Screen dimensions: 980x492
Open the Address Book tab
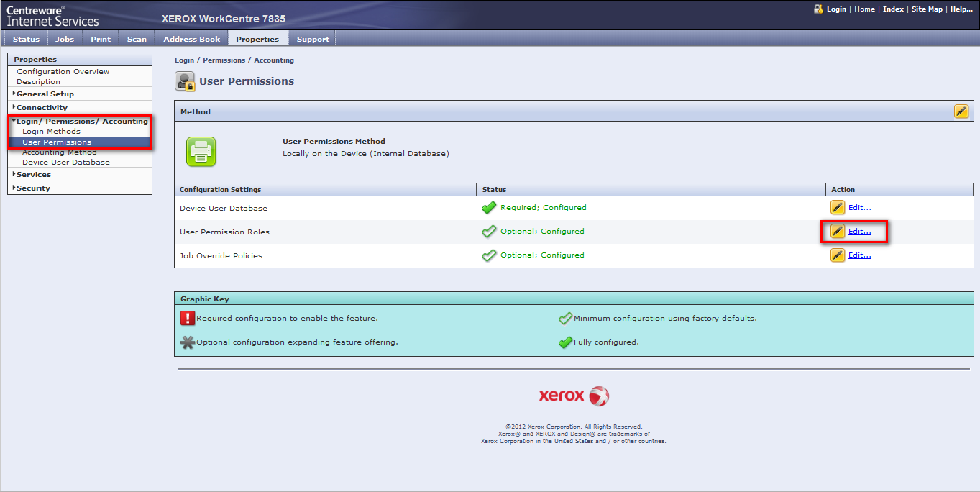[x=191, y=40]
